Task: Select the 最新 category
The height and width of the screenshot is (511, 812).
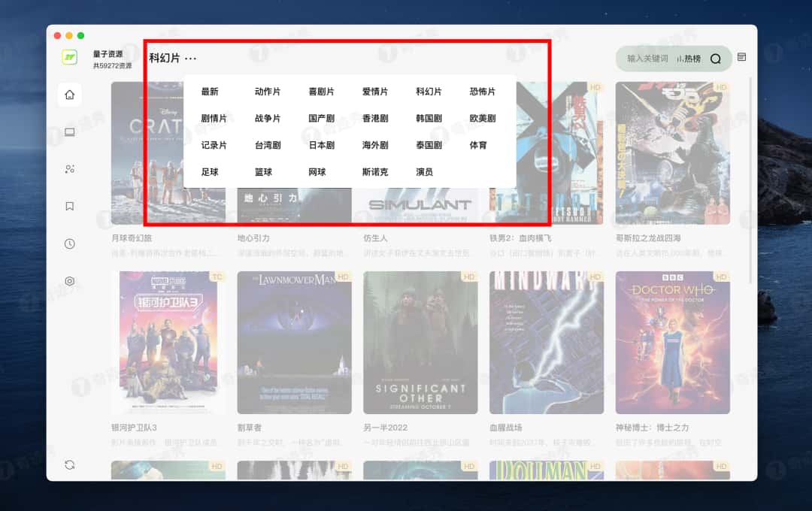Action: 210,92
